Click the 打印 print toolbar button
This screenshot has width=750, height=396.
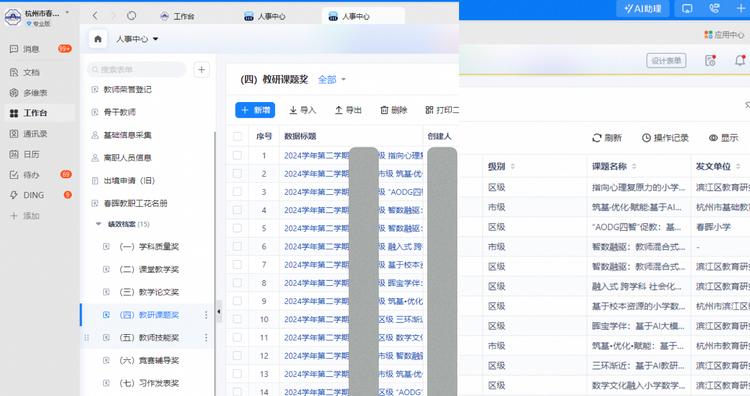coord(441,110)
